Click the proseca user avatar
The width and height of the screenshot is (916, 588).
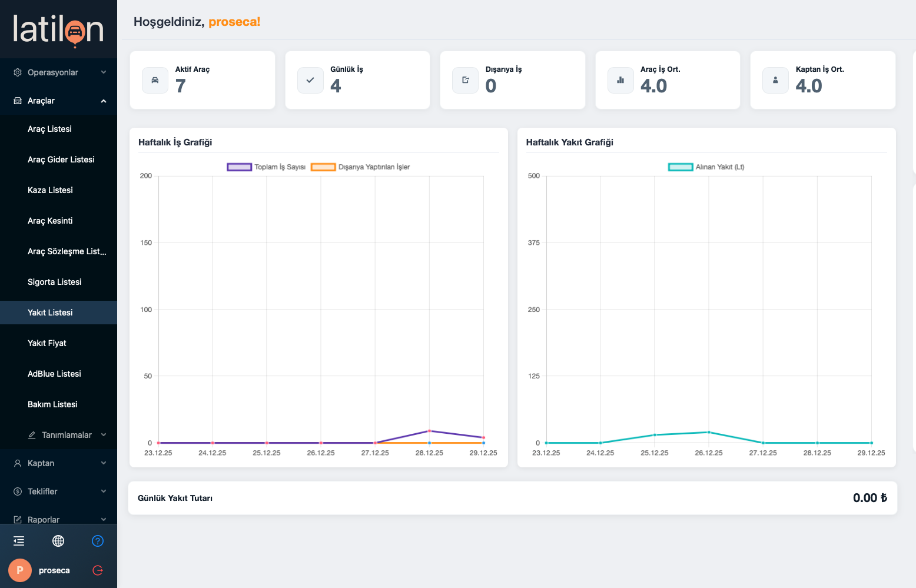[x=20, y=570]
